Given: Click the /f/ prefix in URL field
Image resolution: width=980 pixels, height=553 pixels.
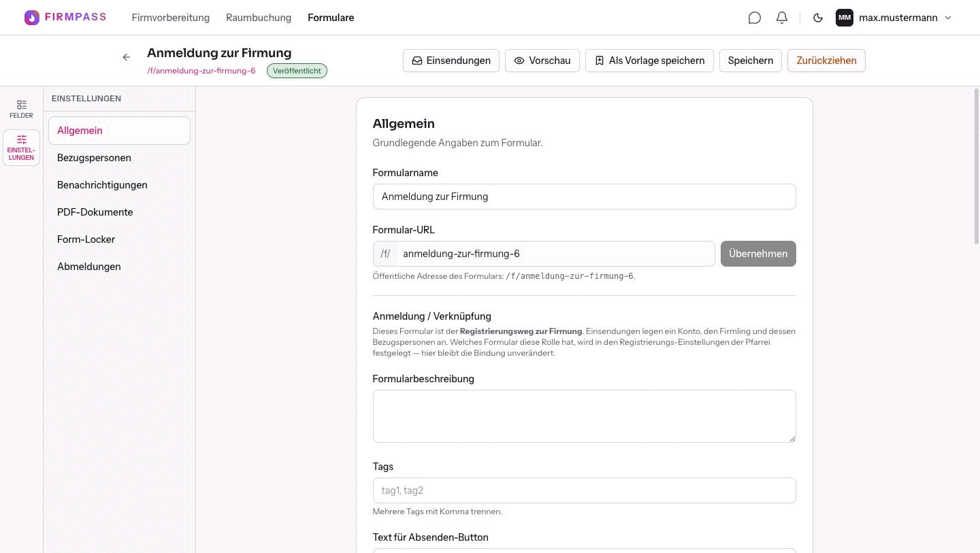Looking at the screenshot, I should 385,254.
